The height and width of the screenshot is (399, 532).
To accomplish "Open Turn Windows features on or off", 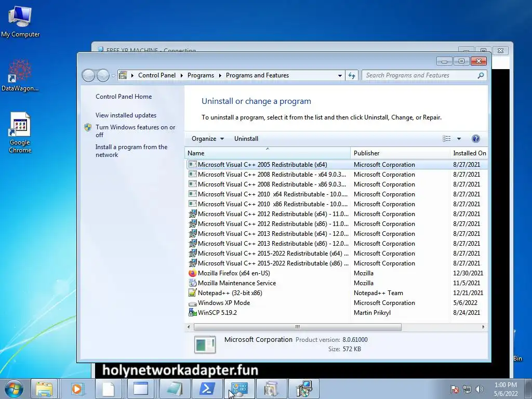I will point(135,131).
